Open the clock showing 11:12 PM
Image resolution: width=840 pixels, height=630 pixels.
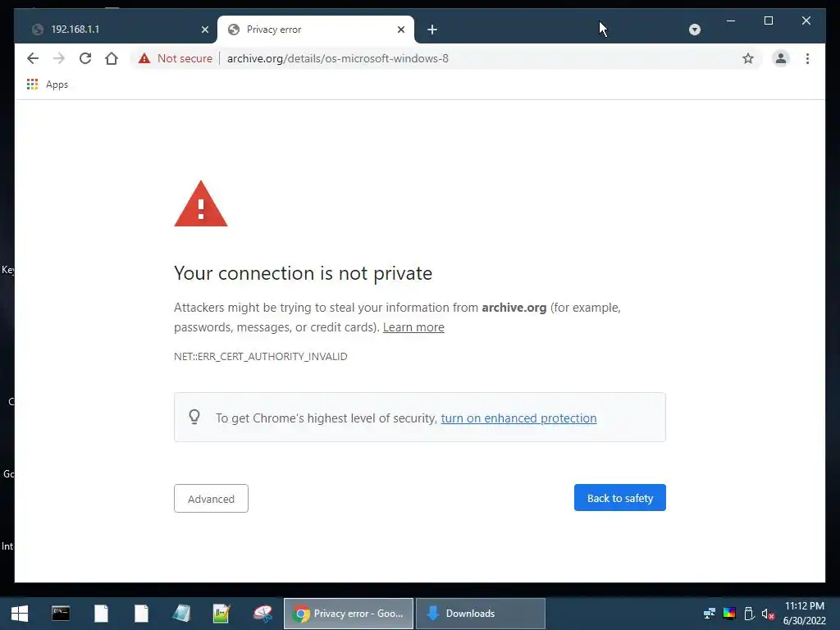[804, 614]
